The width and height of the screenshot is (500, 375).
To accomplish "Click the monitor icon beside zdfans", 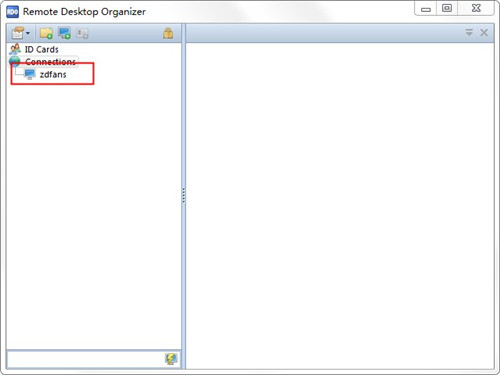I will (x=30, y=74).
